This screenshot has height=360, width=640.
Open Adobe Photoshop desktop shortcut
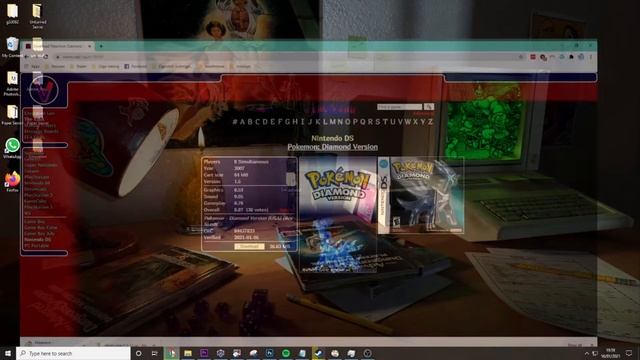12,84
